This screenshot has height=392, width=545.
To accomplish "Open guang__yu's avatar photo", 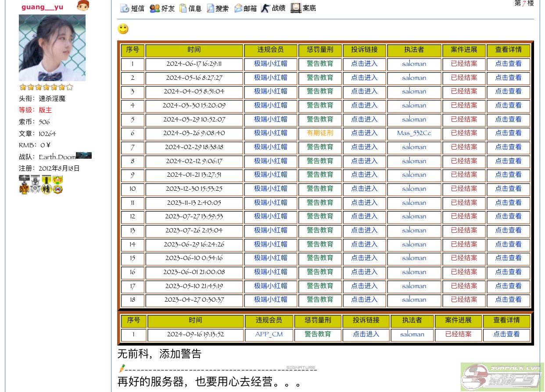I will pos(52,48).
